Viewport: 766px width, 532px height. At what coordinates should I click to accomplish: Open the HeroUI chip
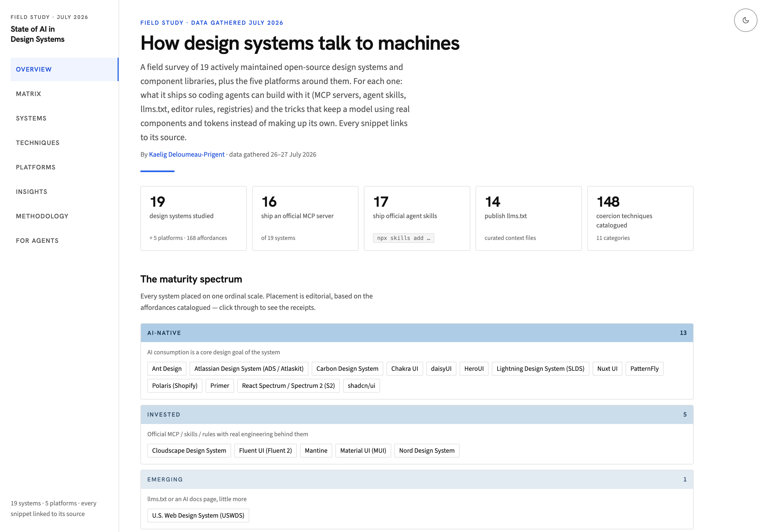[474, 369]
